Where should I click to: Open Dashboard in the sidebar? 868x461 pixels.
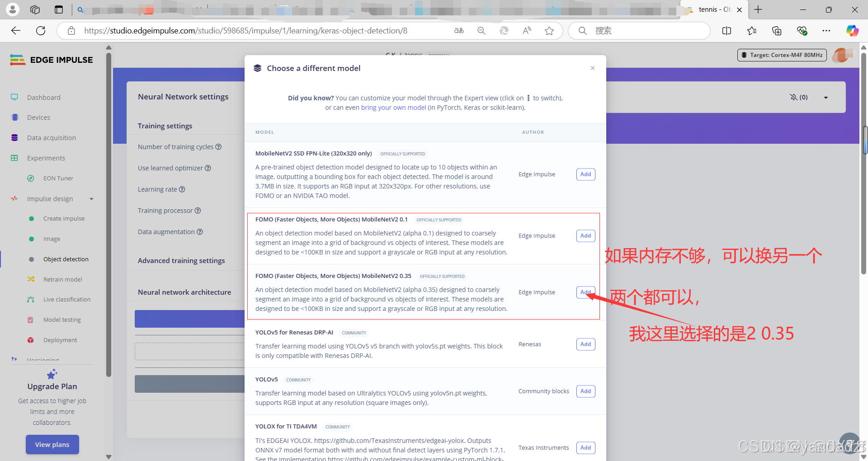(43, 98)
